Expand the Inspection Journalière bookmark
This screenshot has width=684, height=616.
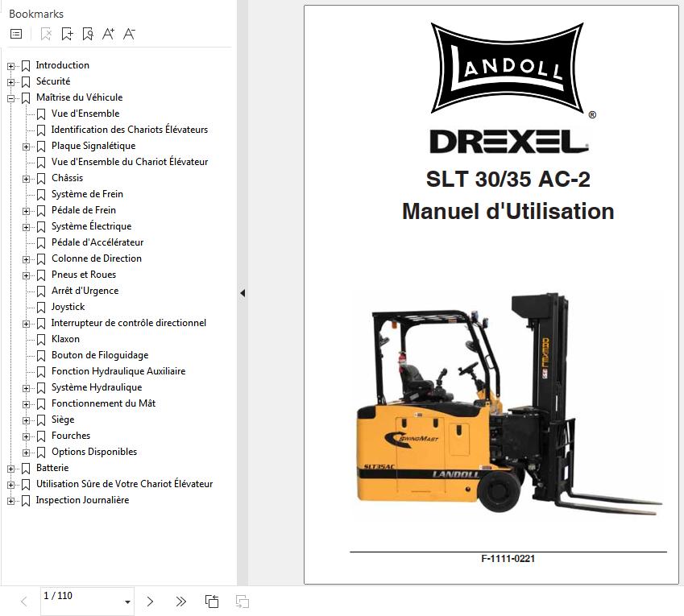(x=11, y=502)
